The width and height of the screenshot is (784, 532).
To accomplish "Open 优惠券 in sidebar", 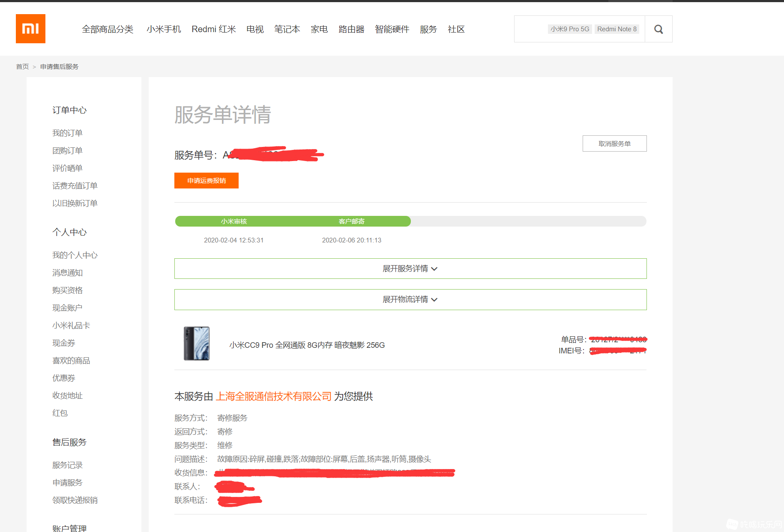I will tap(63, 378).
